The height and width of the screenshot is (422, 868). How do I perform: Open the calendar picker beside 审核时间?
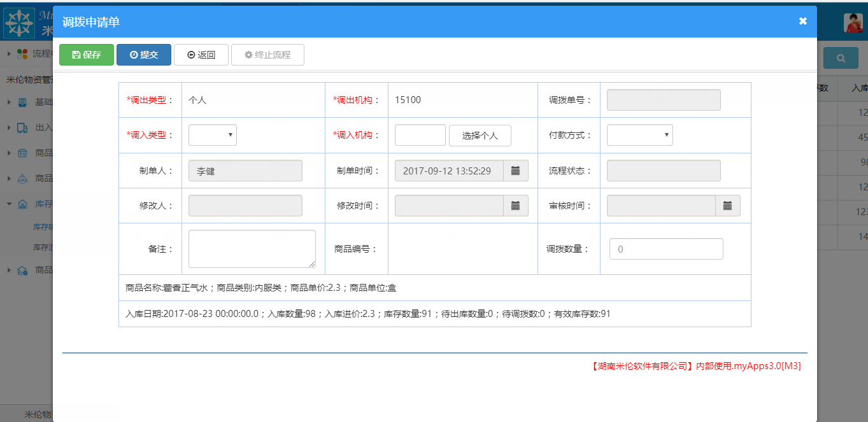pos(728,205)
